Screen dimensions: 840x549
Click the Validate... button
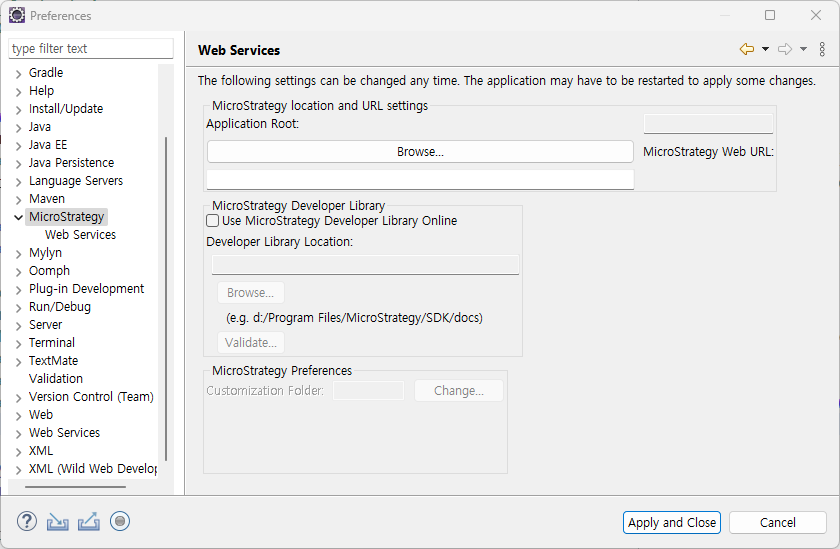point(251,342)
